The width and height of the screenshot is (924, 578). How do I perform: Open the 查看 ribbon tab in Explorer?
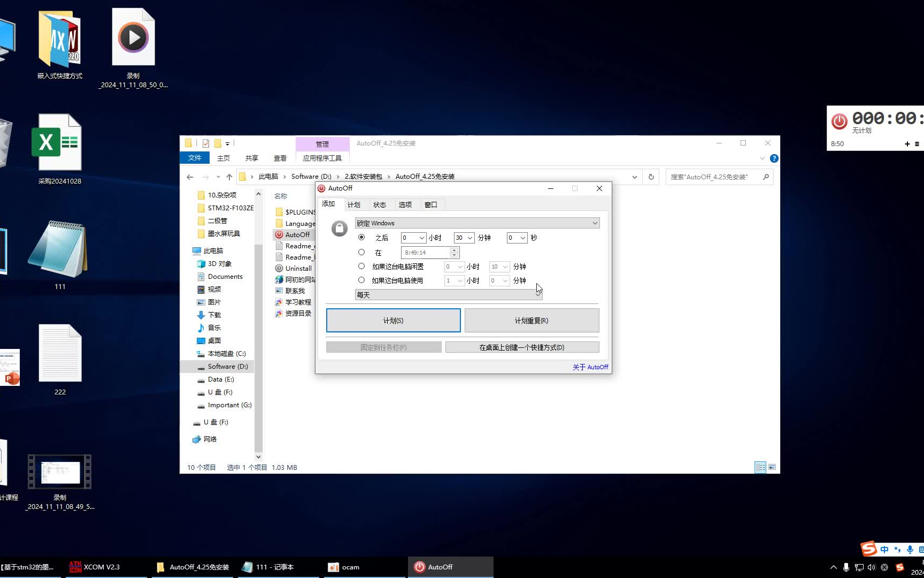click(280, 158)
